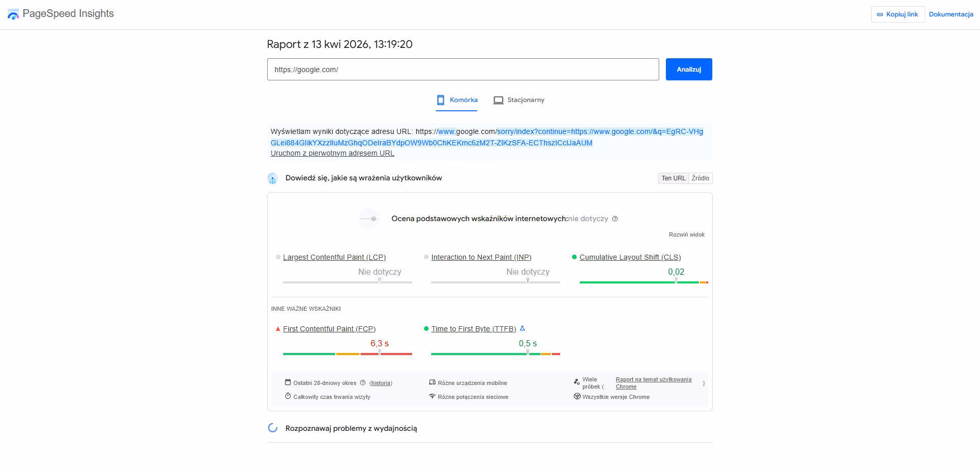The height and width of the screenshot is (470, 980).
Task: Click the mobile phone icon by Komórka
Action: click(440, 100)
